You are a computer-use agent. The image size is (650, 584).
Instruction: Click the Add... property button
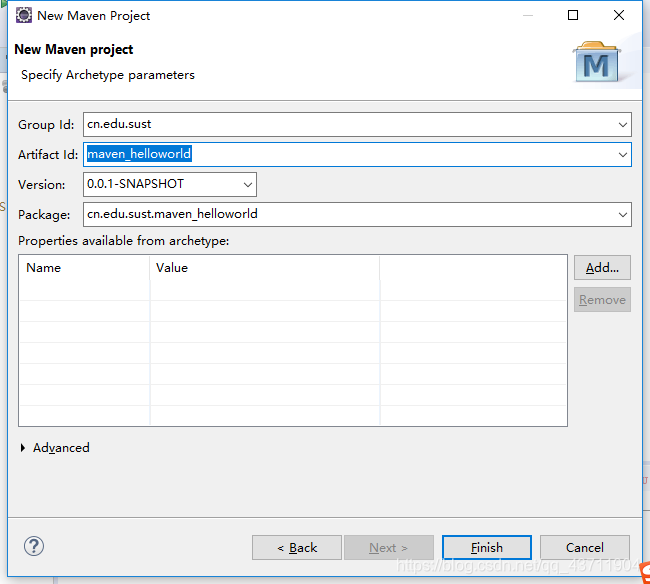click(602, 268)
